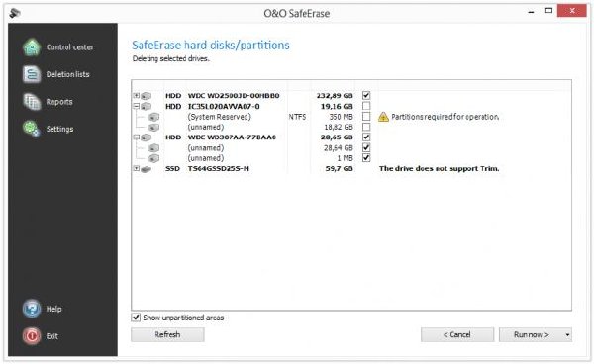
Task: Click the TS64GSSD25S-M SSD drive icon
Action: (147, 169)
